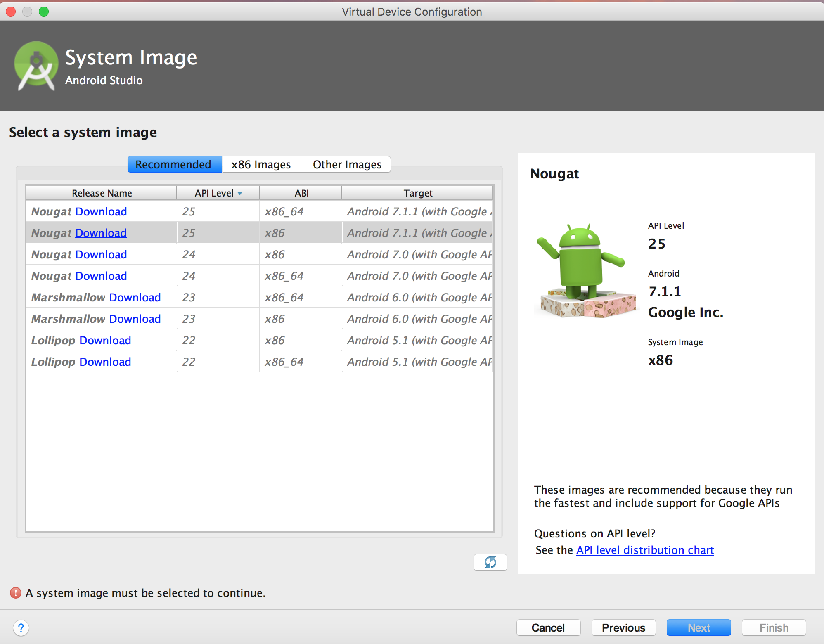Switch to the Recommended tab
The image size is (824, 644).
[x=175, y=164]
